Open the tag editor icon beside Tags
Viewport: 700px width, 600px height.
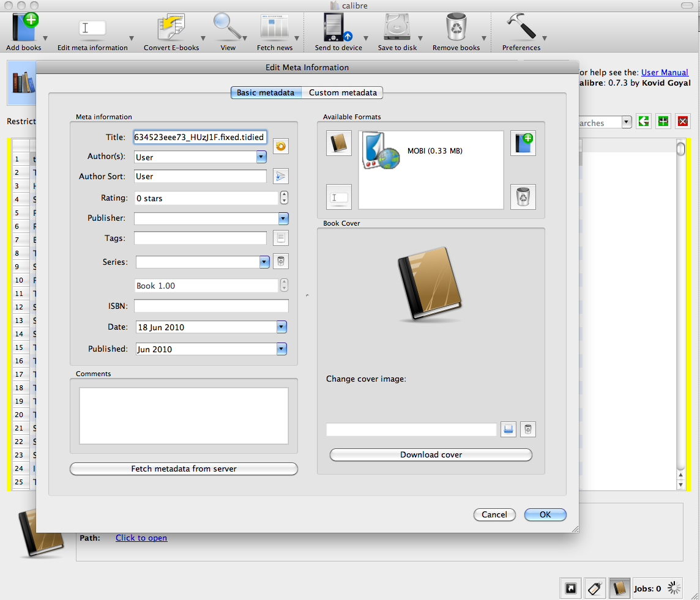(x=280, y=238)
